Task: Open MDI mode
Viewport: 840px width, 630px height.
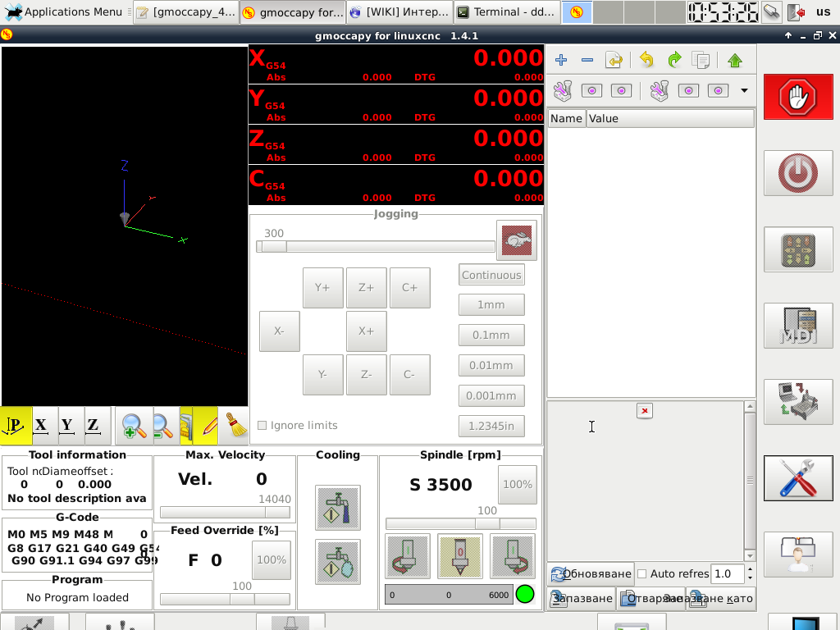Action: point(798,326)
